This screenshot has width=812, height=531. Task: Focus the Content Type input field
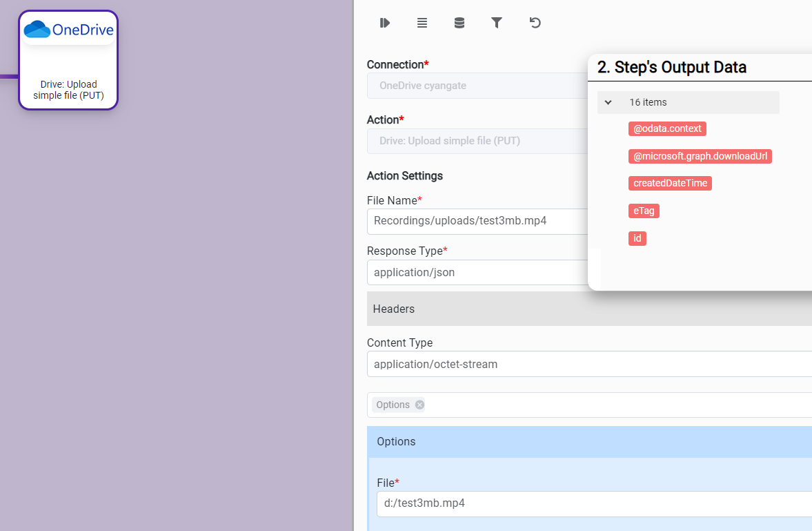pos(586,364)
